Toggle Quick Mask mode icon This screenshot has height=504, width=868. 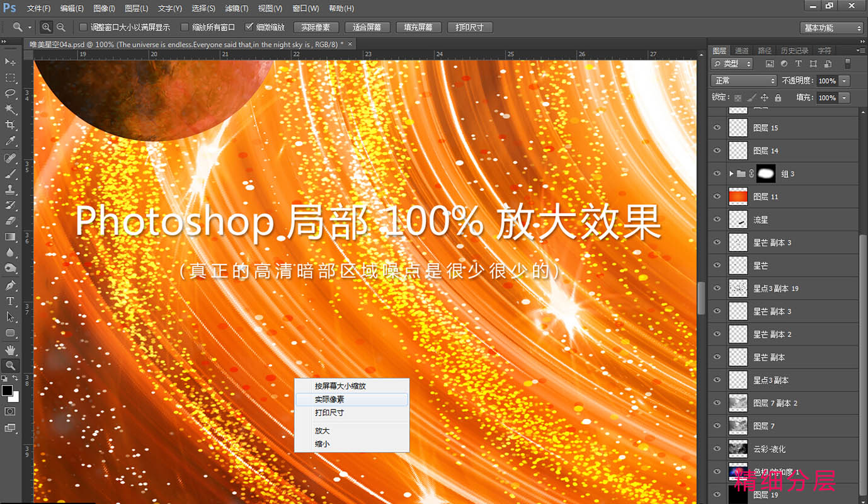coord(10,411)
